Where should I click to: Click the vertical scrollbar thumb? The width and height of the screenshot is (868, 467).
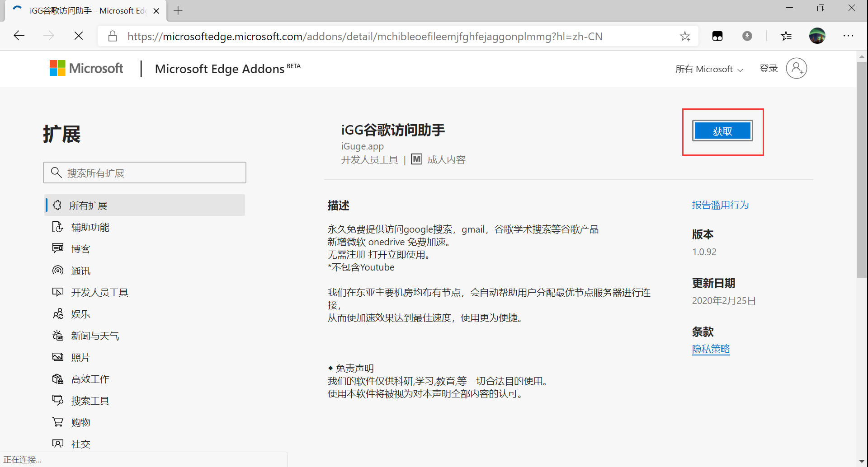click(x=862, y=169)
